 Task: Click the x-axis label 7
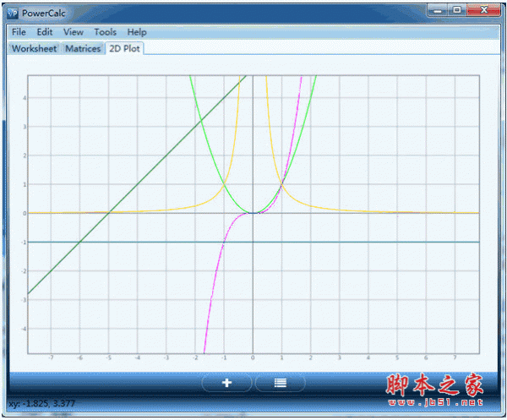[455, 357]
